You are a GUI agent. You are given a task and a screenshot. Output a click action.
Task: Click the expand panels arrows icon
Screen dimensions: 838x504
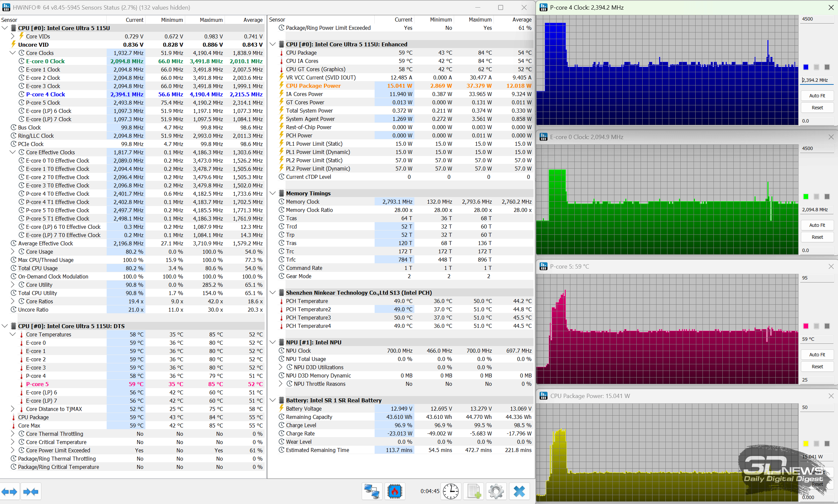pyautogui.click(x=10, y=491)
